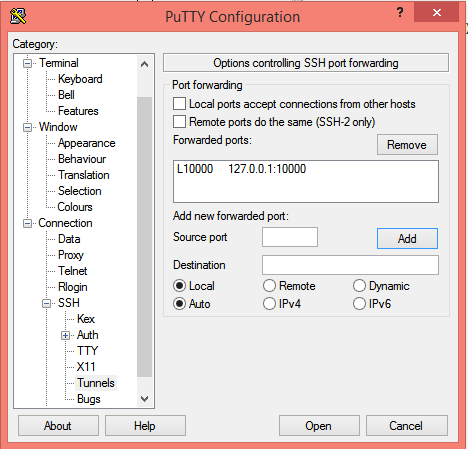Go to the Selection category
The image size is (468, 449).
(80, 191)
